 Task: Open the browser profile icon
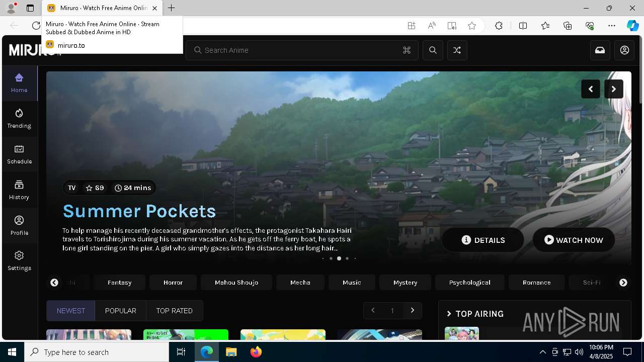click(x=11, y=8)
